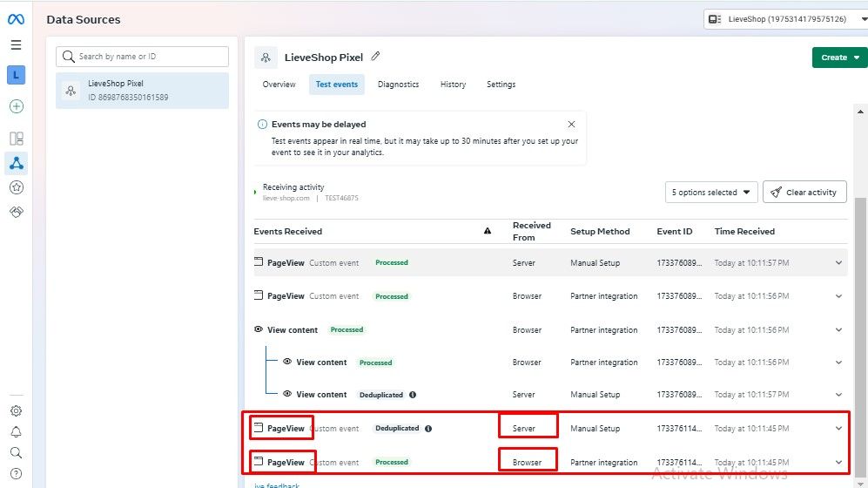Open the overview panels icon in sidebar

point(16,138)
